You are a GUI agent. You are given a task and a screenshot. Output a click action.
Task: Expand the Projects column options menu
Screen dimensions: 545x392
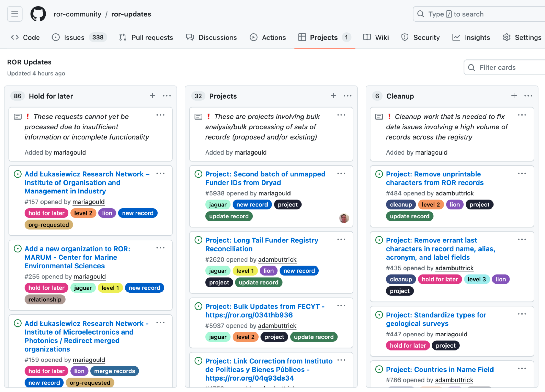point(347,96)
